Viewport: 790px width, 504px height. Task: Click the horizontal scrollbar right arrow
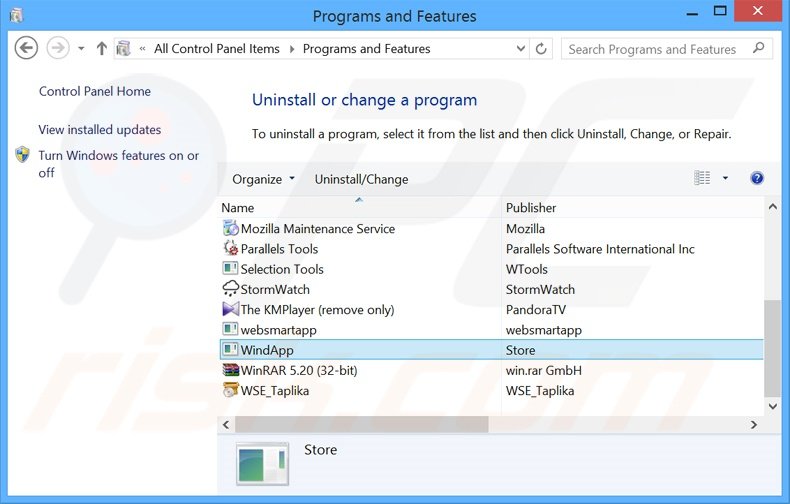pyautogui.click(x=754, y=425)
